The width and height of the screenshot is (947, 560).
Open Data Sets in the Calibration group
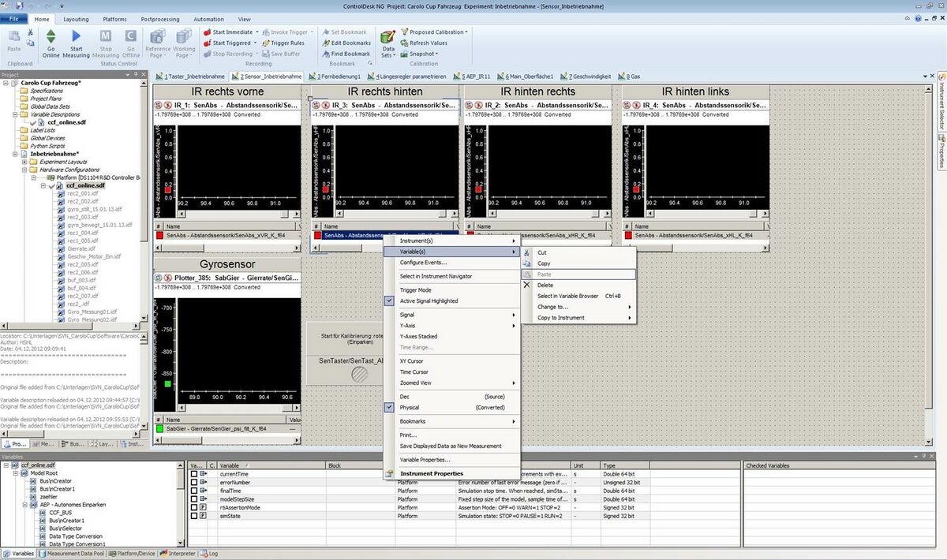[x=387, y=43]
